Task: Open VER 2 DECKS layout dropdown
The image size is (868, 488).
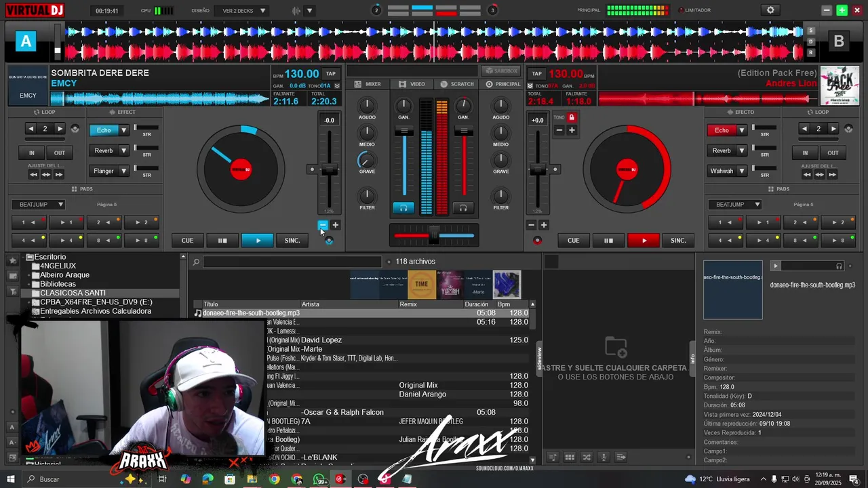Action: [243, 10]
